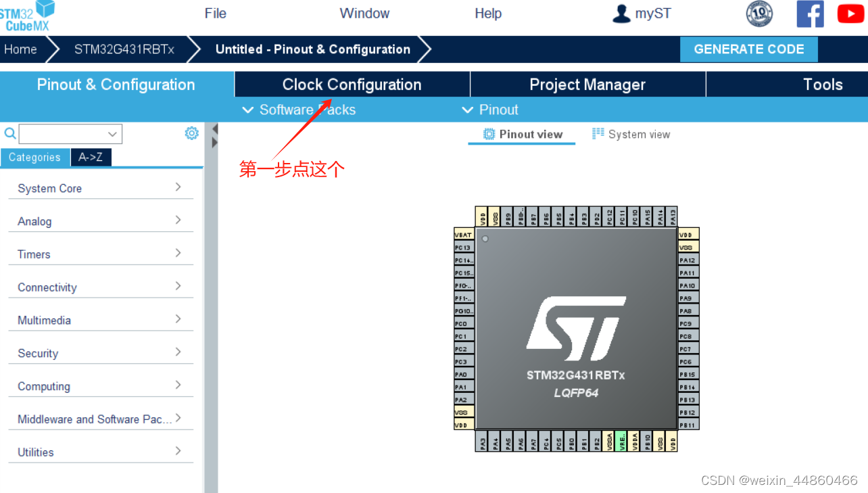Click the GENERATE CODE button
The image size is (868, 493).
coord(748,49)
